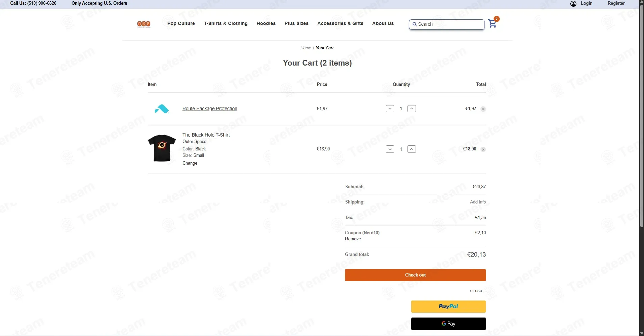The image size is (644, 336).
Task: Click the 'Size: Small' text
Action: click(x=193, y=155)
